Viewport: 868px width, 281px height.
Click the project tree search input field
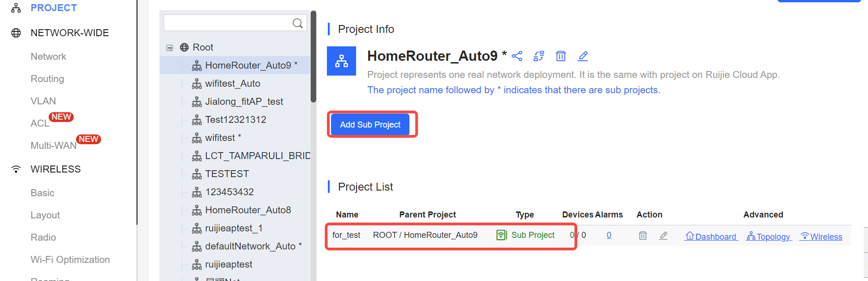(x=227, y=23)
